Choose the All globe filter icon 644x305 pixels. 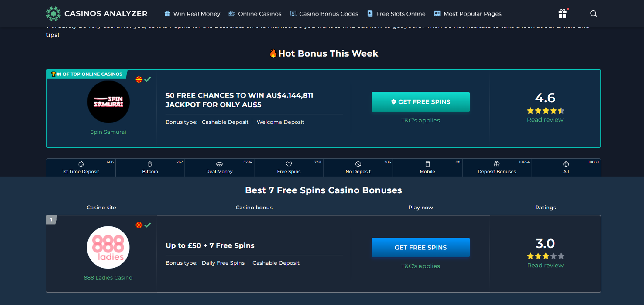[566, 164]
